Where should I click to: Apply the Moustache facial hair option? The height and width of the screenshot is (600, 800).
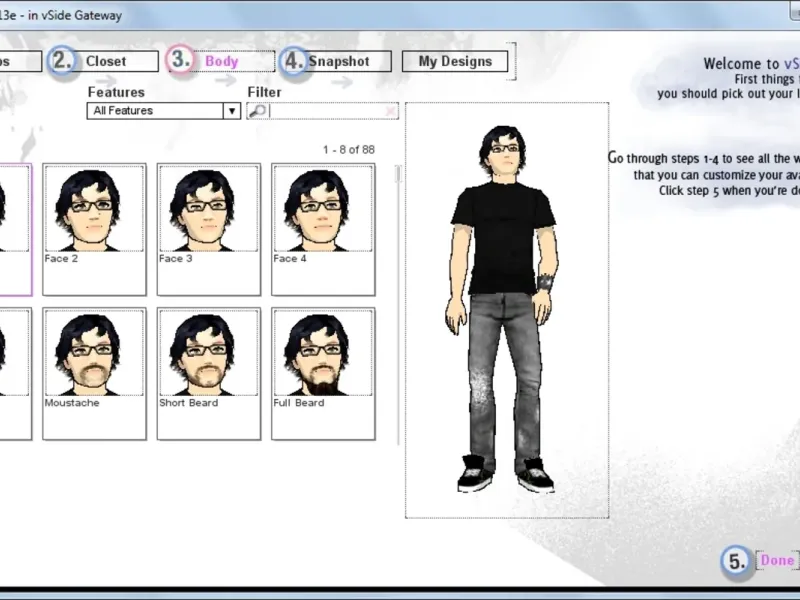point(94,373)
